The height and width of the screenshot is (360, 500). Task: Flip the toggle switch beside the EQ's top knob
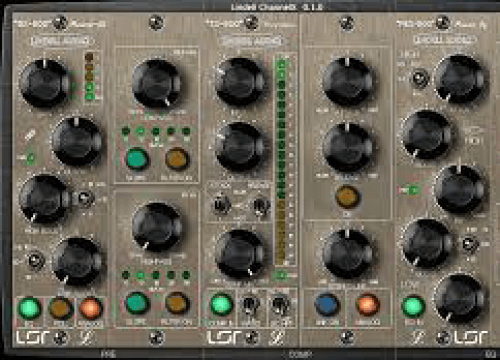(x=419, y=79)
